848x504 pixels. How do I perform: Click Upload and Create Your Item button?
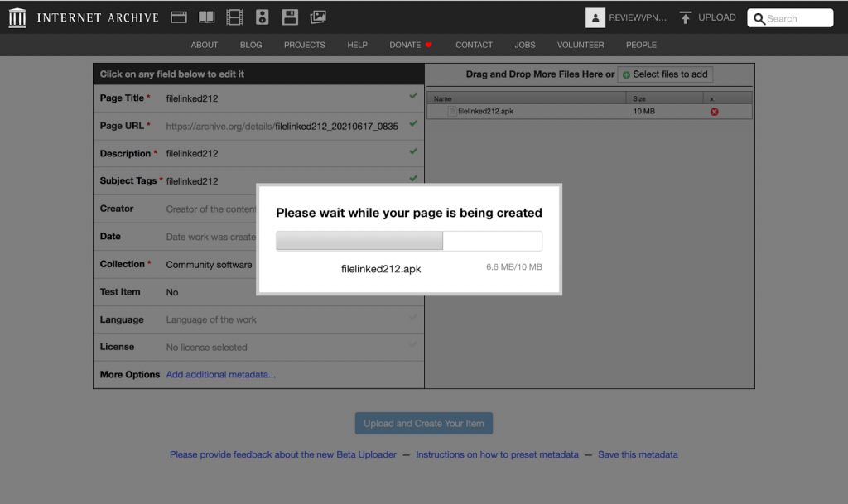click(423, 424)
